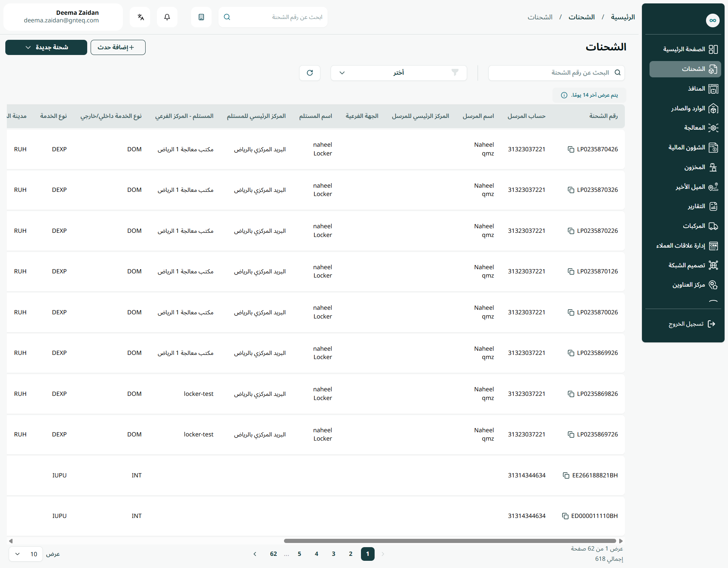Image resolution: width=728 pixels, height=568 pixels.
Task: Click the CRM icon in sidebar
Action: point(713,246)
